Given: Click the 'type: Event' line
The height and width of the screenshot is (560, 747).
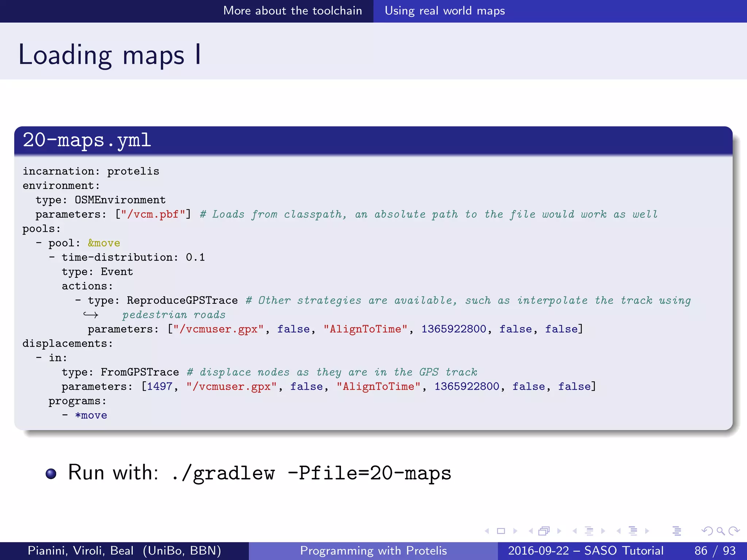Looking at the screenshot, I should coord(97,272).
